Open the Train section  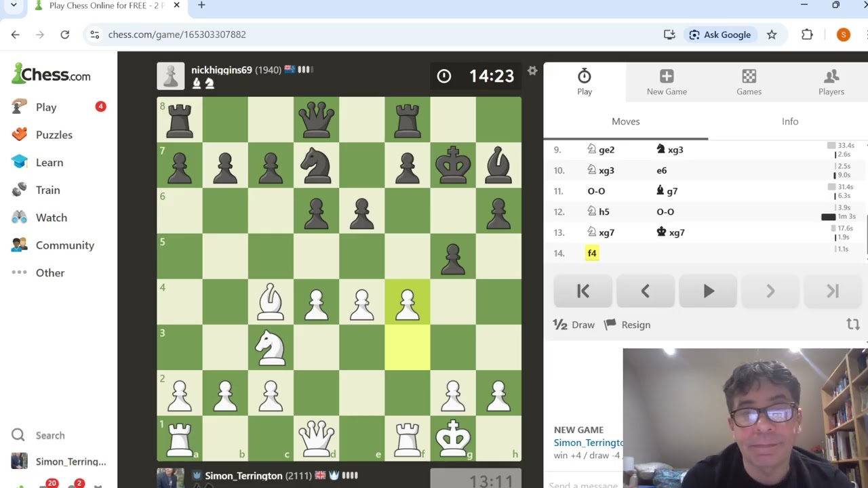47,190
